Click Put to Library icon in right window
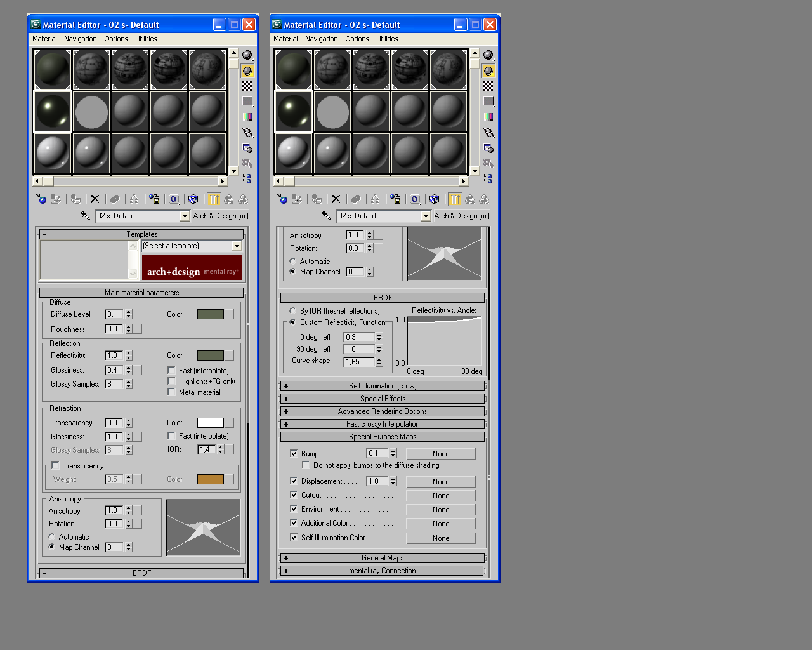 point(395,199)
